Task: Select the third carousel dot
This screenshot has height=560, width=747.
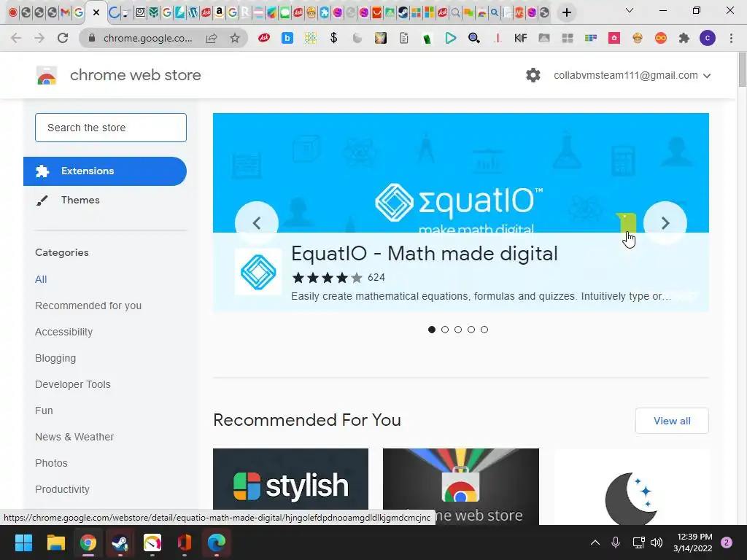Action: [458, 330]
